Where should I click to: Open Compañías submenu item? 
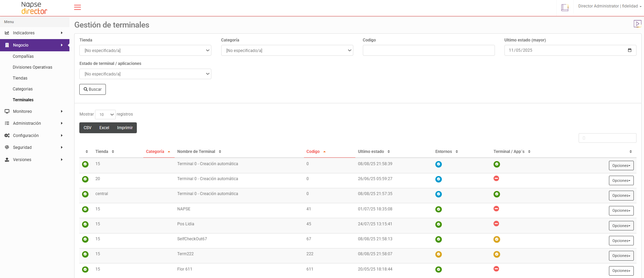[x=23, y=56]
